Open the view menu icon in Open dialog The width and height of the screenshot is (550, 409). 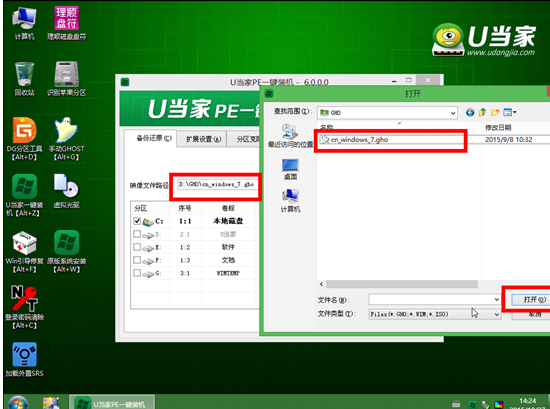pos(509,112)
